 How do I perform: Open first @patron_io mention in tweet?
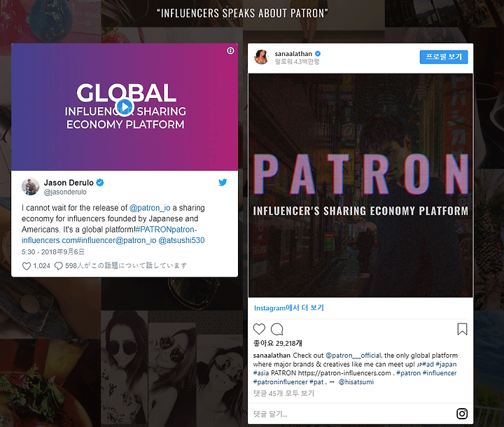tap(150, 208)
